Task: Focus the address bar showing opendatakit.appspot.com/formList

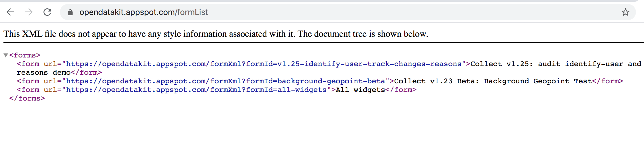Action: [x=348, y=12]
